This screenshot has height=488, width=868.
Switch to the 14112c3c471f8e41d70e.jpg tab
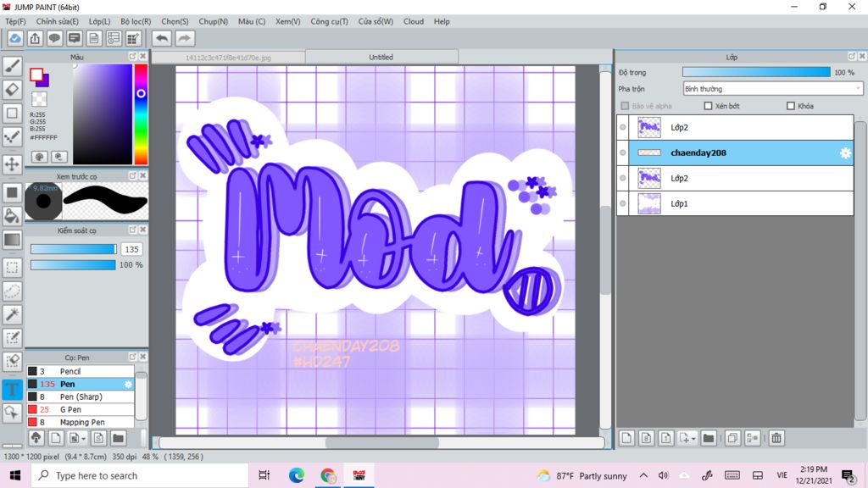pyautogui.click(x=228, y=58)
